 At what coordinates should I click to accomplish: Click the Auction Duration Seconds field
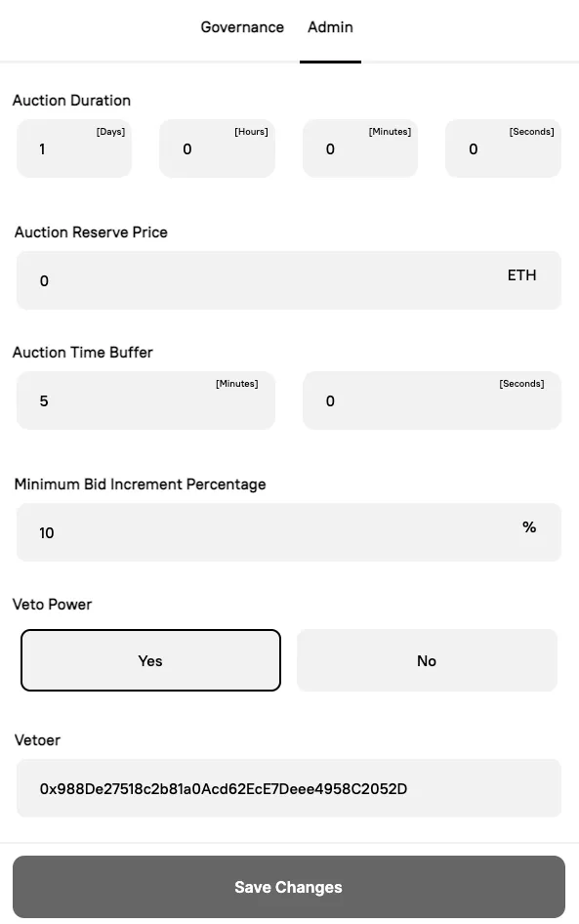point(503,148)
